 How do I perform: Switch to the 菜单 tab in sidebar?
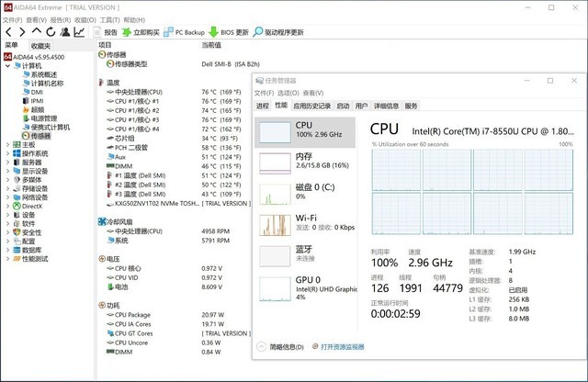tap(11, 45)
